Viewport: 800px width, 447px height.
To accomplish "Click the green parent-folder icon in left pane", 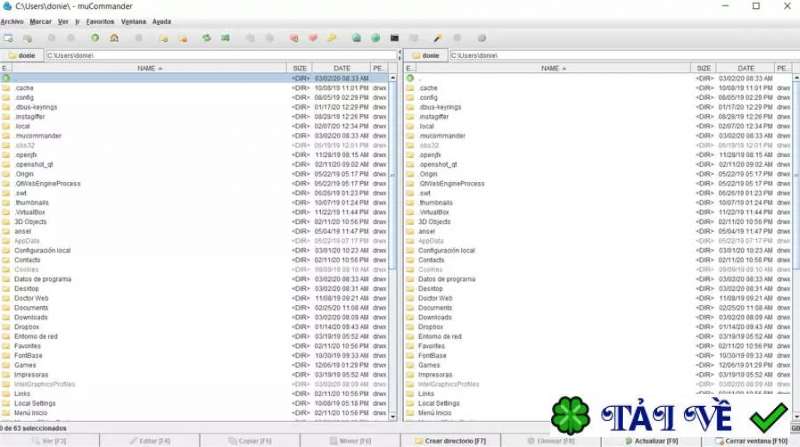I will click(x=6, y=78).
